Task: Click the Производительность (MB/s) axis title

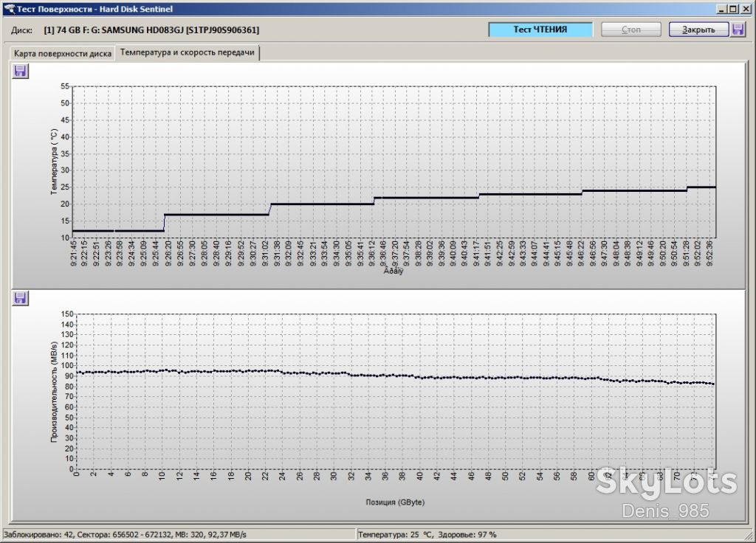Action: pos(54,392)
